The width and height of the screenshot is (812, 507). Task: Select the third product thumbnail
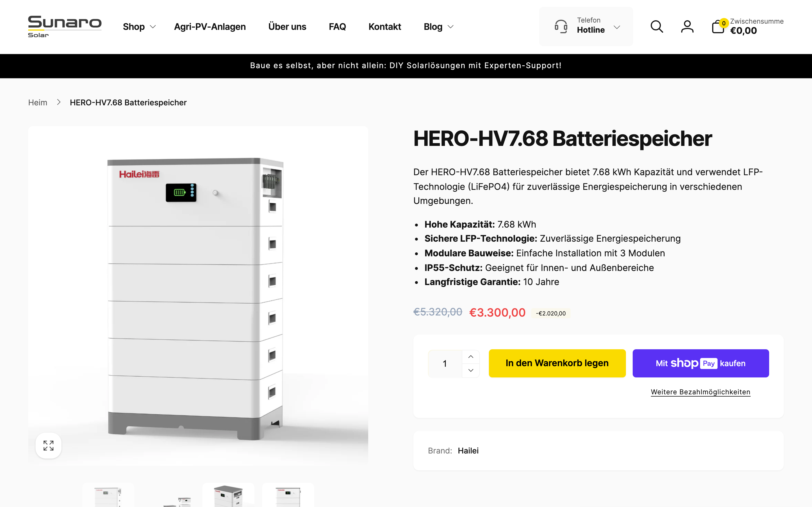point(228,496)
